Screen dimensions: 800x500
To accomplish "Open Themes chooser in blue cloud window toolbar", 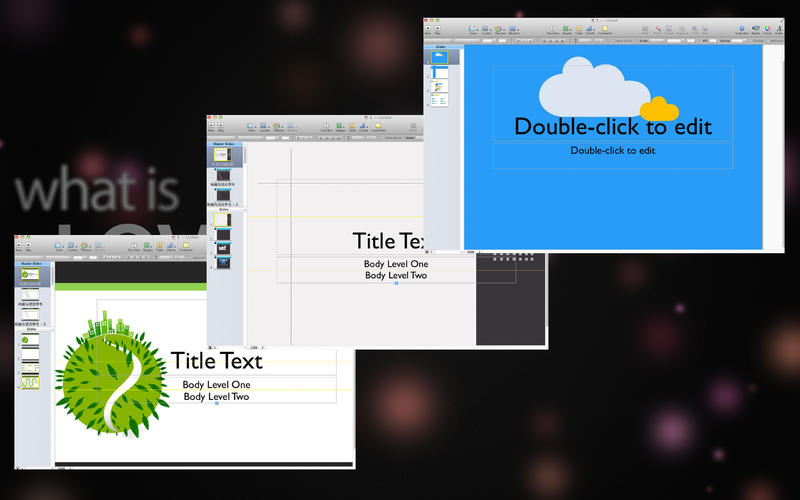I will (x=499, y=29).
